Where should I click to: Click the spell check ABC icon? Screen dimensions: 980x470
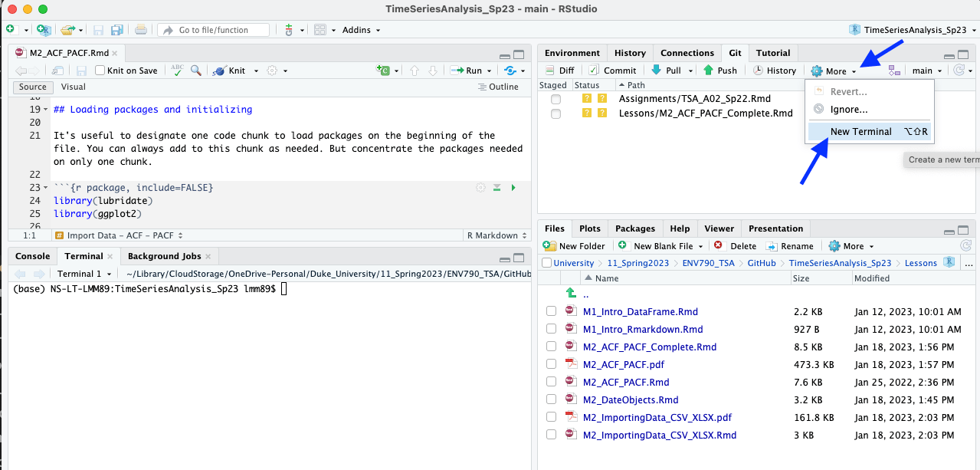(x=178, y=70)
